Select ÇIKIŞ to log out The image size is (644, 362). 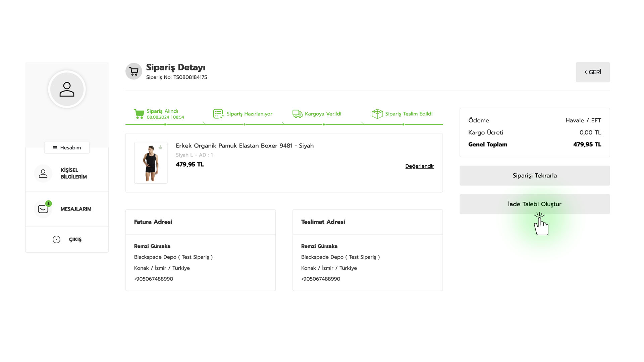[x=75, y=240]
